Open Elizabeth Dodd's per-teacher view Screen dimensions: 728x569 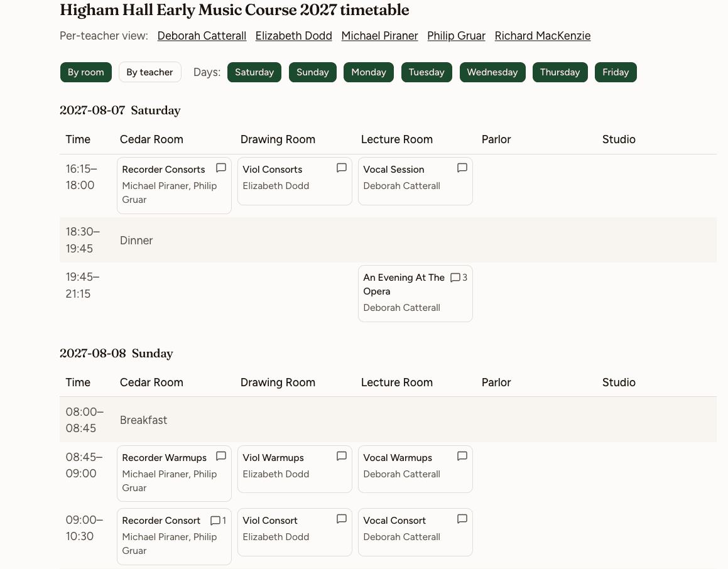coord(294,36)
